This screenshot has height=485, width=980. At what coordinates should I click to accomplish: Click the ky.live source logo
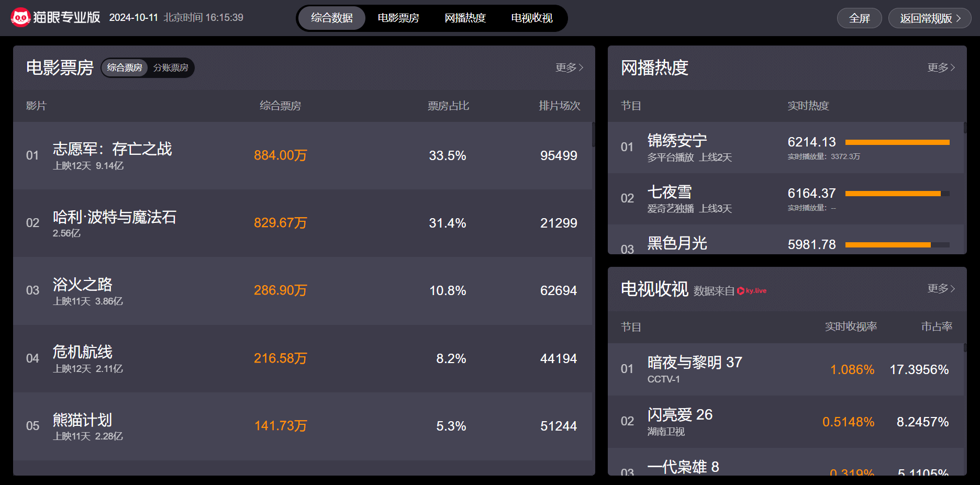(x=752, y=291)
